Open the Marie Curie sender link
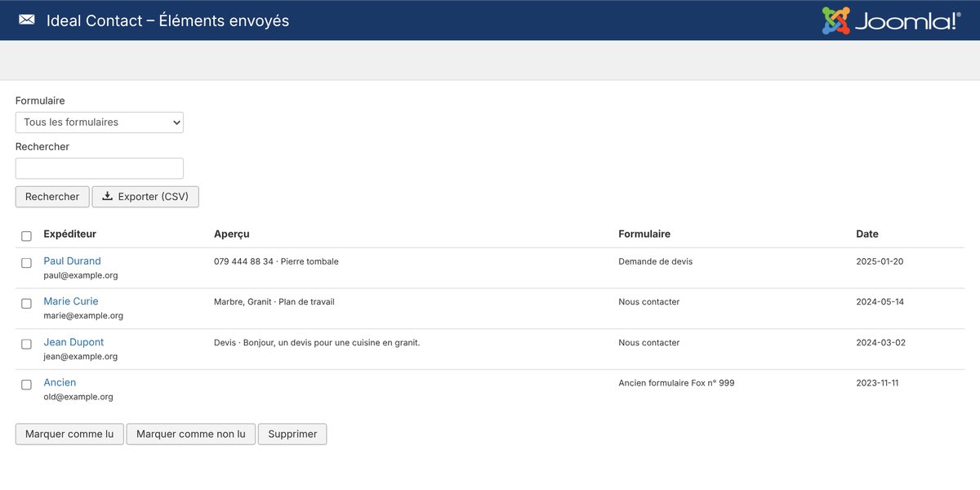980x490 pixels. (71, 301)
